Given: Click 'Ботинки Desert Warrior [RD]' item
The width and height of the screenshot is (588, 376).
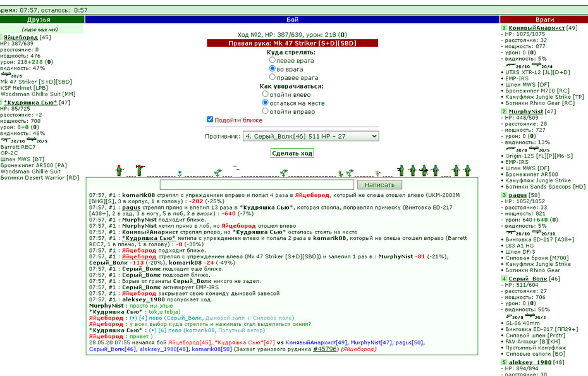Looking at the screenshot, I should click(40, 178).
